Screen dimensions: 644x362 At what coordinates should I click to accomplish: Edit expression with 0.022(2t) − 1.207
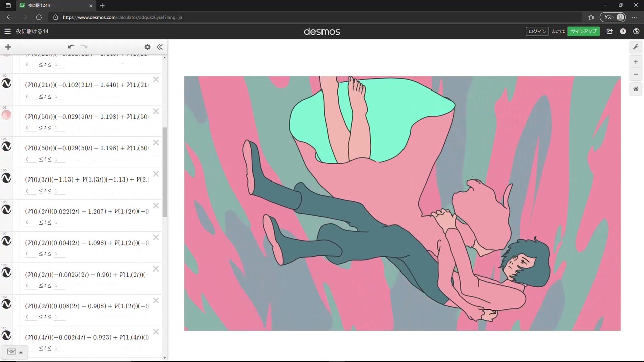[87, 211]
